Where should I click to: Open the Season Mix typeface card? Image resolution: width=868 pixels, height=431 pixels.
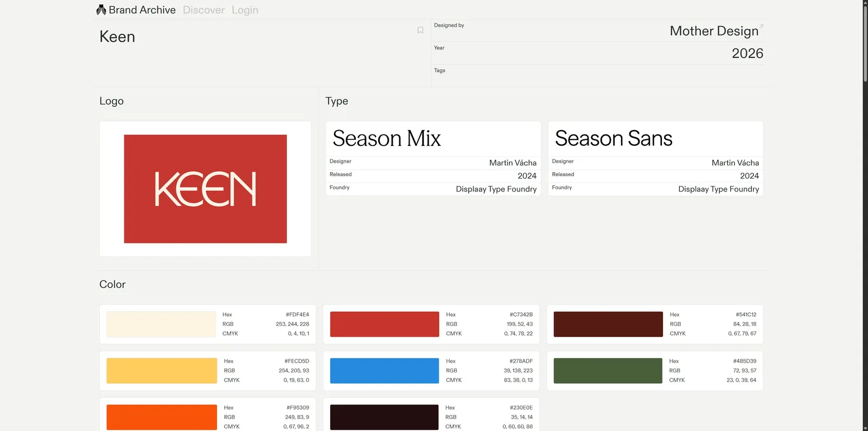point(433,158)
